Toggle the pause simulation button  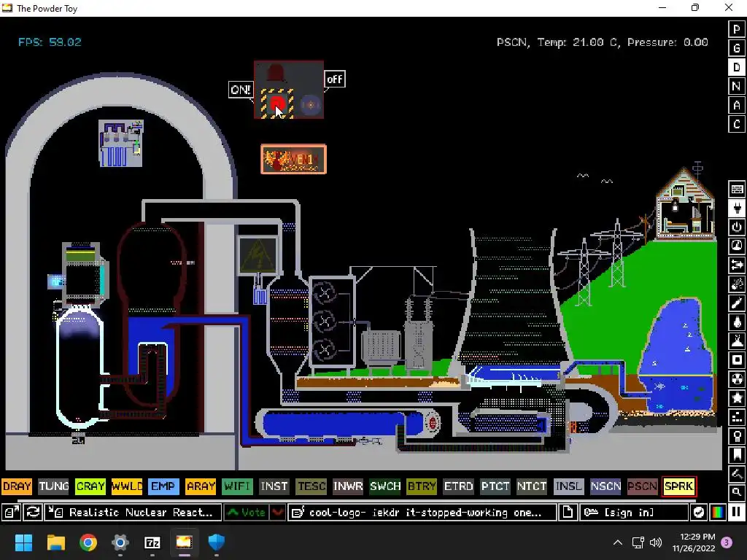point(737,513)
